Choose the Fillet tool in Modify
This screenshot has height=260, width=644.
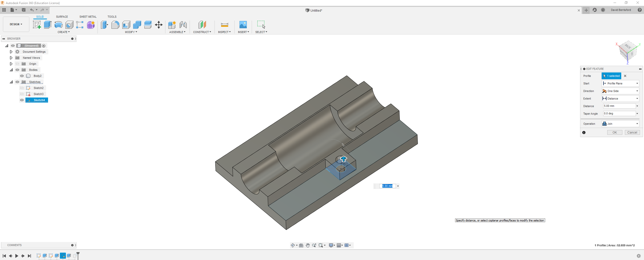[x=115, y=25]
